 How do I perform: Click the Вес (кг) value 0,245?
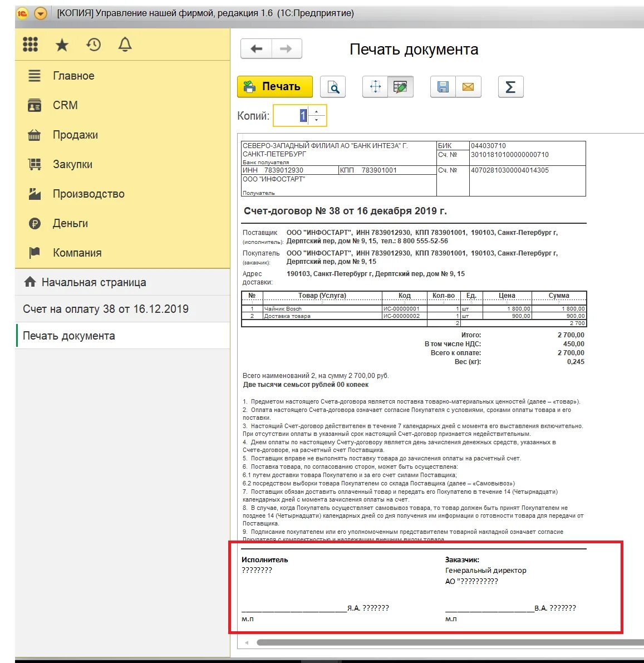[x=576, y=361]
